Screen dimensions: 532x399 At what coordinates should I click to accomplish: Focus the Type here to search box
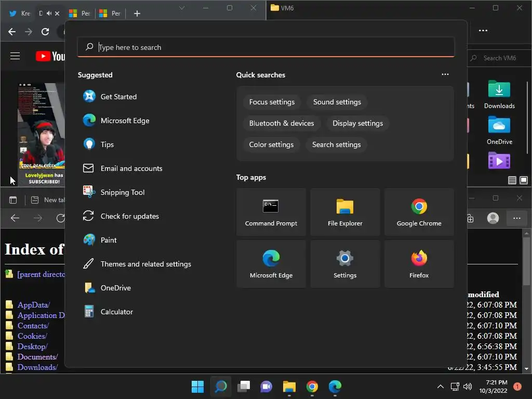pos(265,47)
